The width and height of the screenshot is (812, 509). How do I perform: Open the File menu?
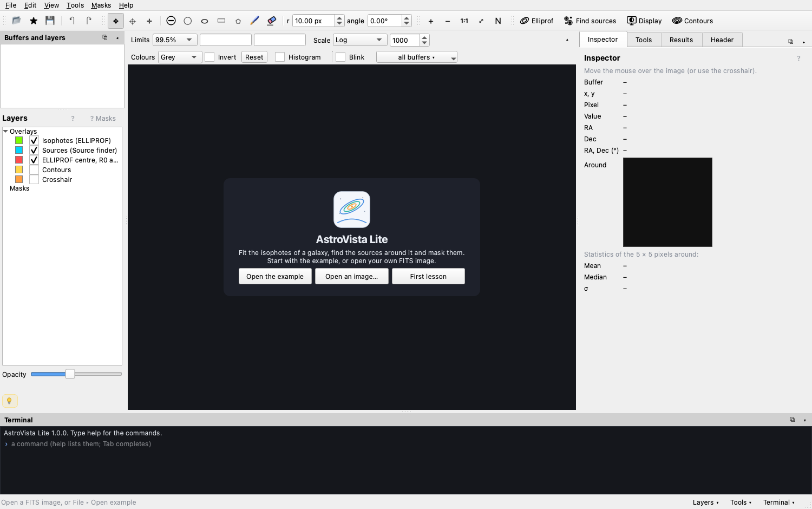(11, 5)
